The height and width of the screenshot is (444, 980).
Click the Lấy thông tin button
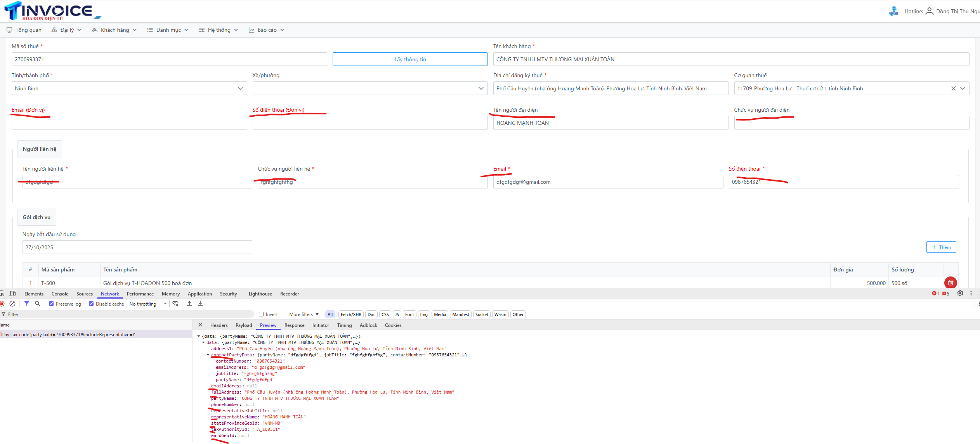tap(410, 59)
